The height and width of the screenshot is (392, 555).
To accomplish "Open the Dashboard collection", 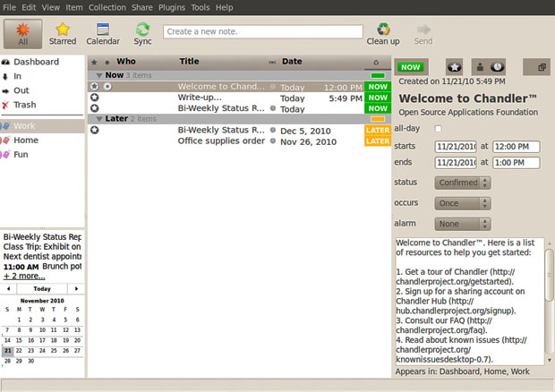I will (36, 62).
